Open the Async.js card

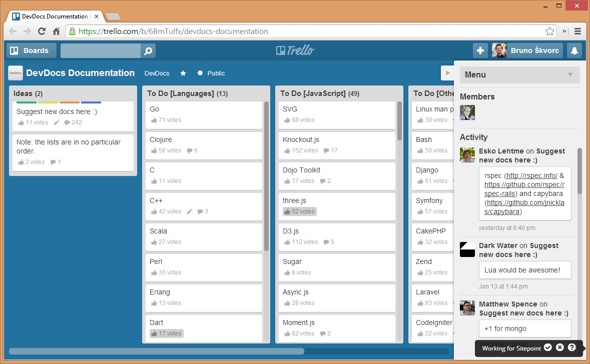pyautogui.click(x=337, y=298)
